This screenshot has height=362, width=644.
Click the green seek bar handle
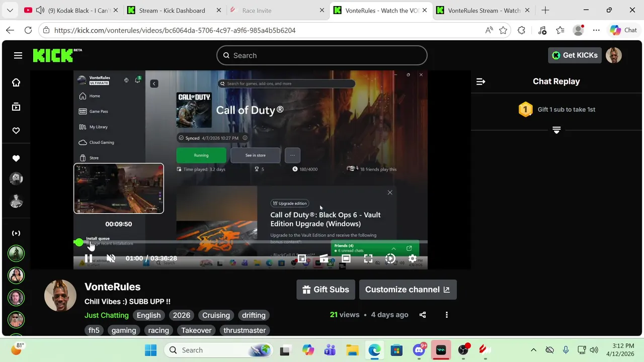pos(78,242)
